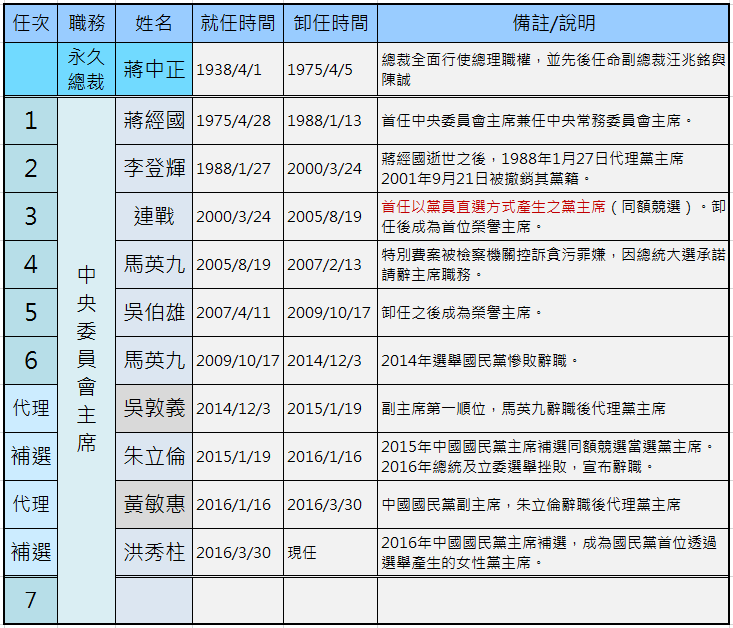733x628 pixels.
Task: Select the 姓名 column header
Action: tap(154, 23)
